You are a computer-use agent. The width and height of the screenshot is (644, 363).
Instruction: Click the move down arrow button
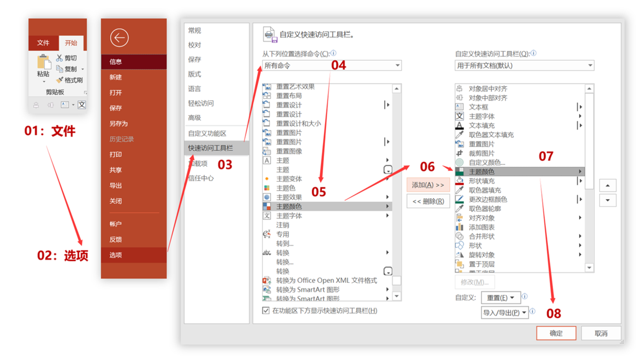(x=608, y=200)
